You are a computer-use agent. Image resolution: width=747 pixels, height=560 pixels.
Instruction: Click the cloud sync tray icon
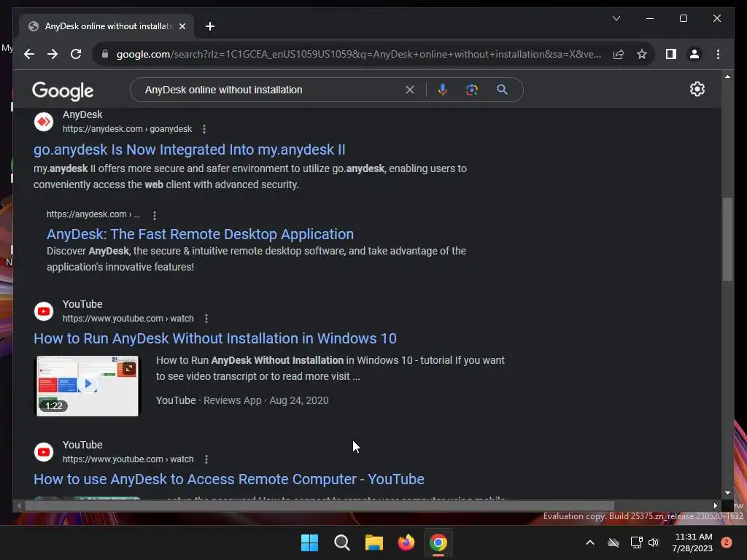614,542
